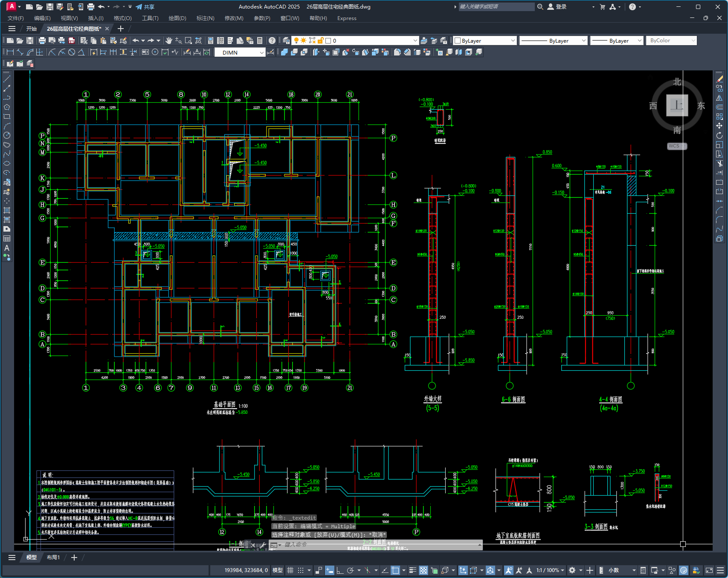Open the layer selection dropdown
The image size is (728, 578).
click(355, 41)
